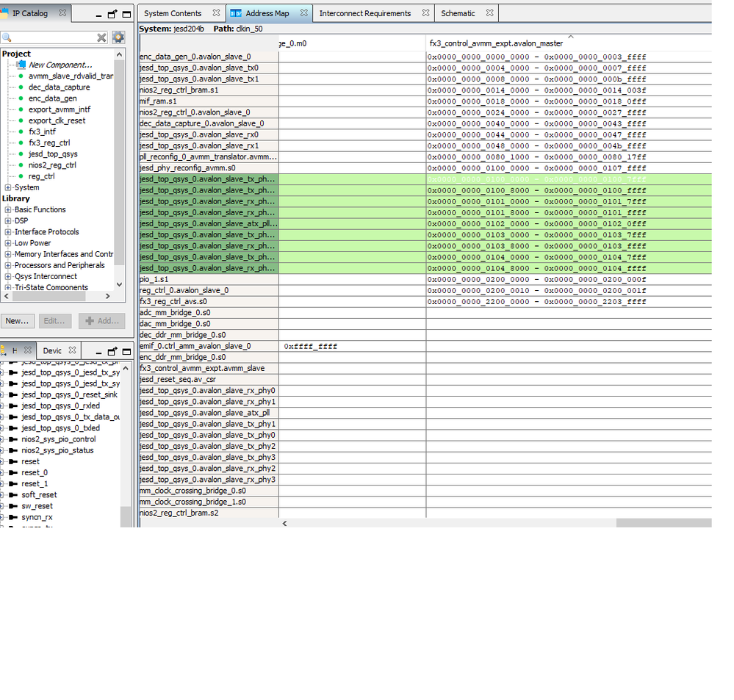The width and height of the screenshot is (734, 700).
Task: Expand the DSP library node
Action: [x=8, y=221]
